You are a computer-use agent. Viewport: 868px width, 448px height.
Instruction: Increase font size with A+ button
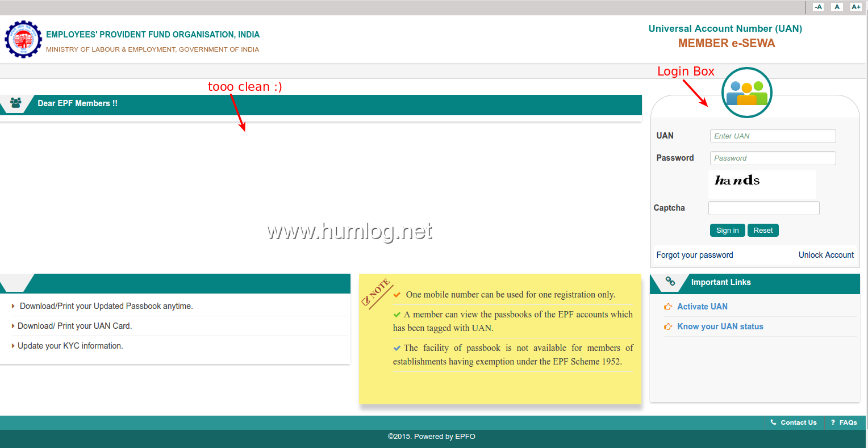pos(856,7)
